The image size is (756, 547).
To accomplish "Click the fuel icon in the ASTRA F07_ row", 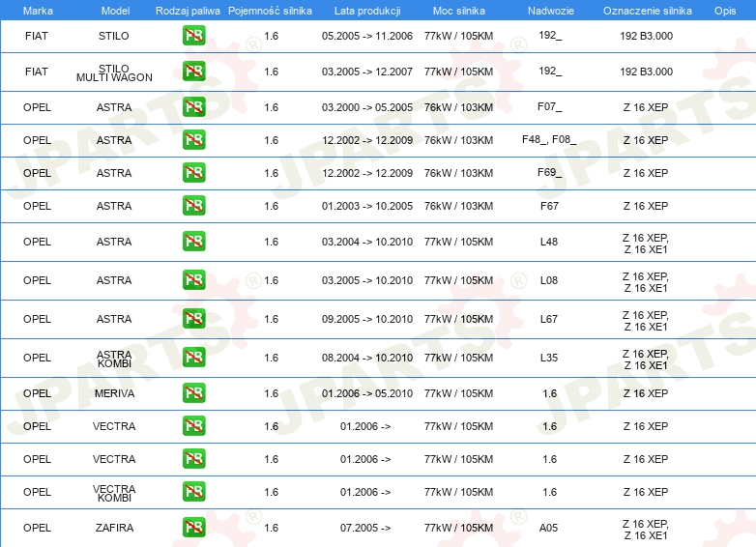I will tap(193, 107).
